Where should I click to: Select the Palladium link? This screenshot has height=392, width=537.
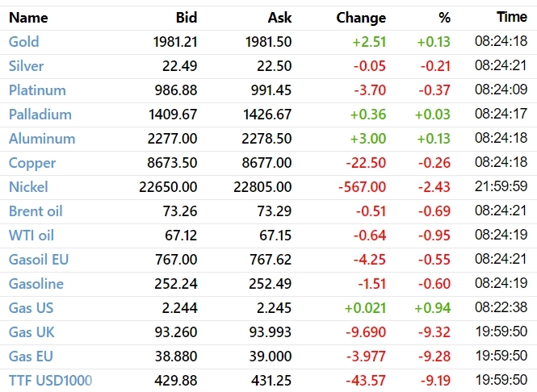(40, 115)
